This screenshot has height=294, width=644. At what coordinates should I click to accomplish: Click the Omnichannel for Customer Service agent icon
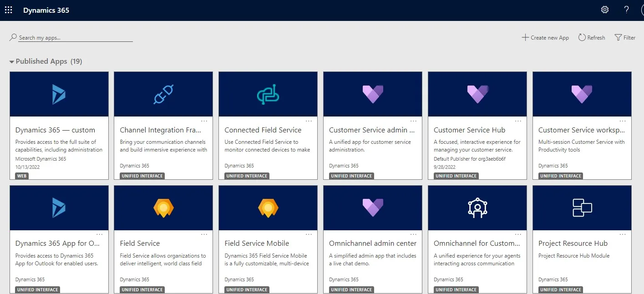click(477, 208)
